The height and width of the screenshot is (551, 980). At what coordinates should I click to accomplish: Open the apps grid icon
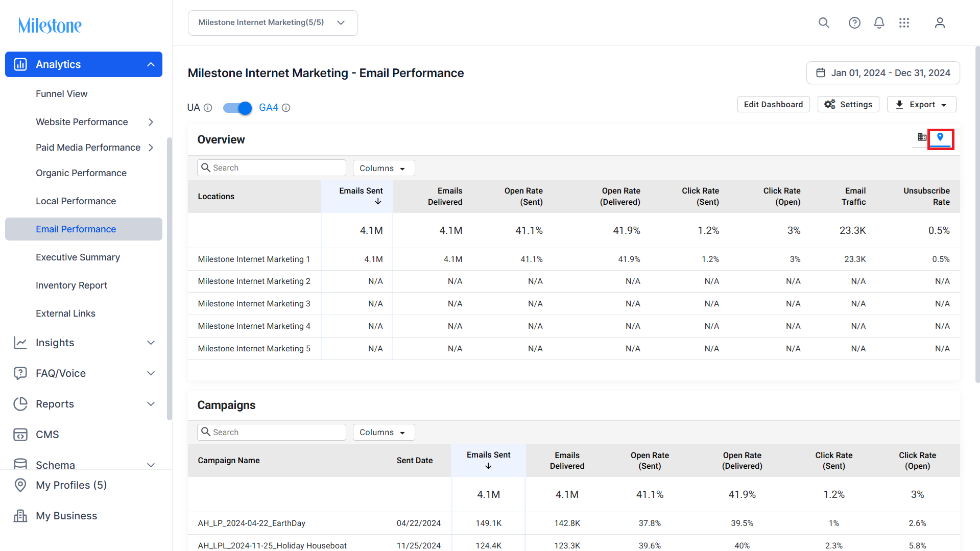tap(904, 22)
